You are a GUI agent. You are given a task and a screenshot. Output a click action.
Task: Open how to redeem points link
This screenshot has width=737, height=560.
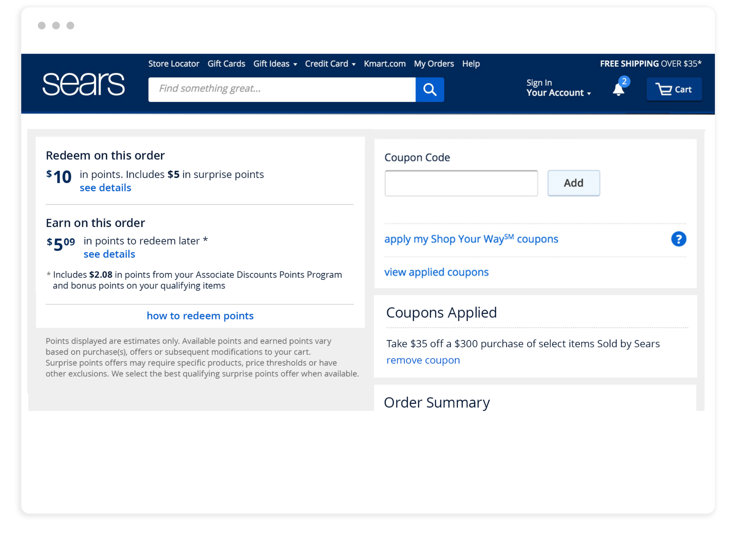click(x=200, y=316)
